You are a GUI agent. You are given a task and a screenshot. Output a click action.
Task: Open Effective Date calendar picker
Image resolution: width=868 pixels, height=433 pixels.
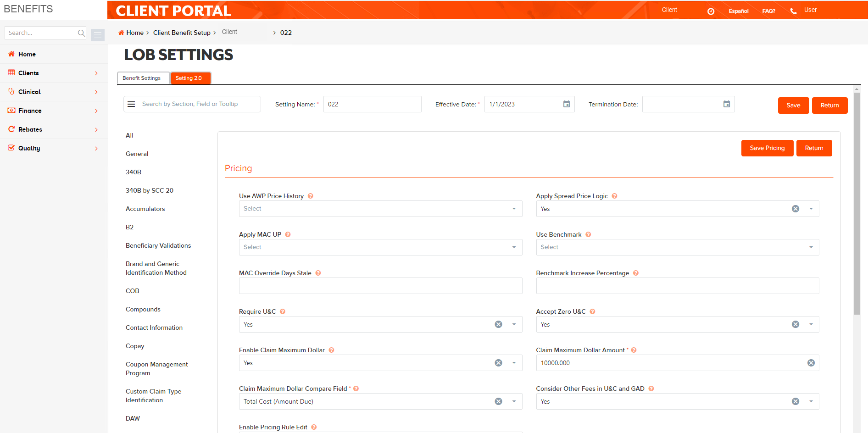point(567,104)
